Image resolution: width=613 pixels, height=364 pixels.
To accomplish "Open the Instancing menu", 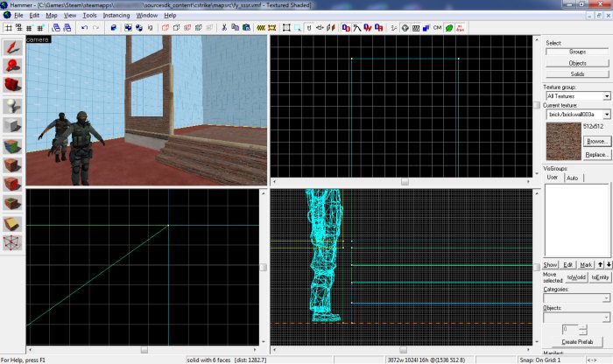I will (116, 15).
